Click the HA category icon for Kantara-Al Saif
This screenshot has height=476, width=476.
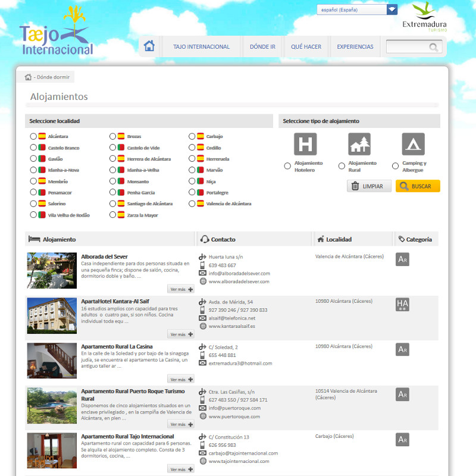(x=402, y=305)
